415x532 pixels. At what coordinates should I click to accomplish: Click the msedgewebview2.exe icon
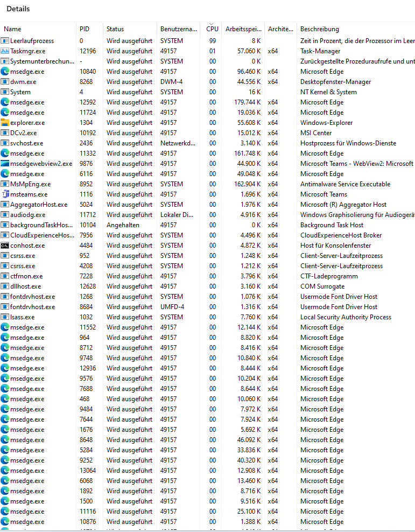tap(5, 164)
